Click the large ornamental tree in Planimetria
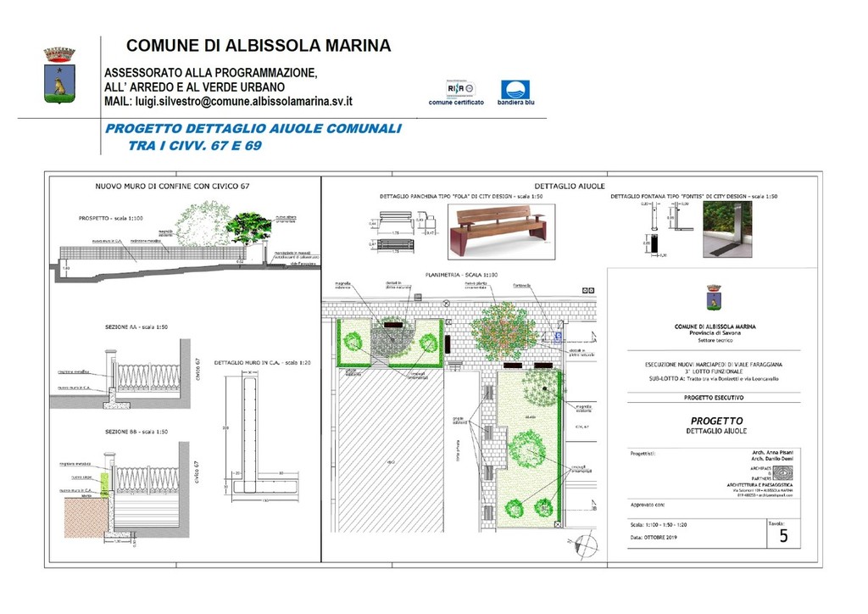Screen dimensions: 868x614 point(504,328)
